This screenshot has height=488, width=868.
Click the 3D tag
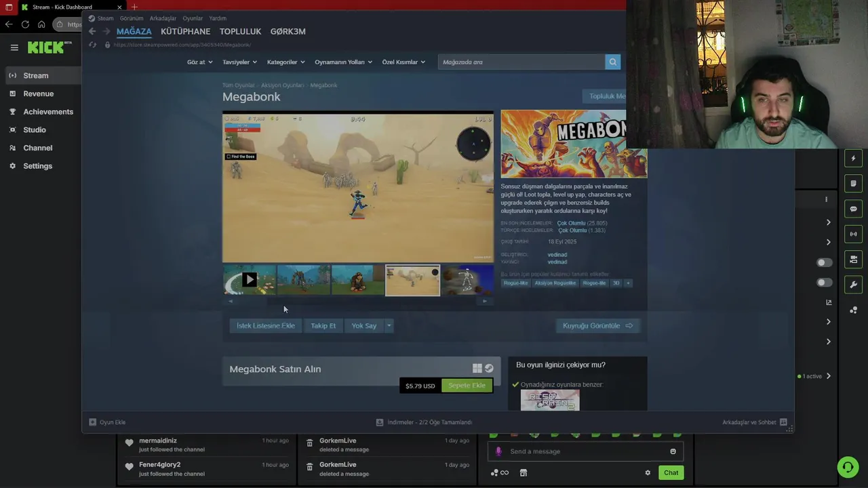point(616,283)
